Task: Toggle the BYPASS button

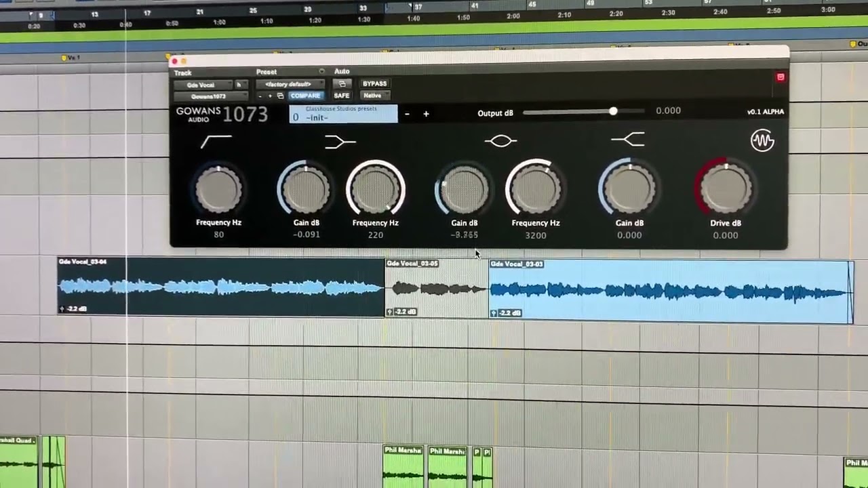Action: [x=374, y=84]
